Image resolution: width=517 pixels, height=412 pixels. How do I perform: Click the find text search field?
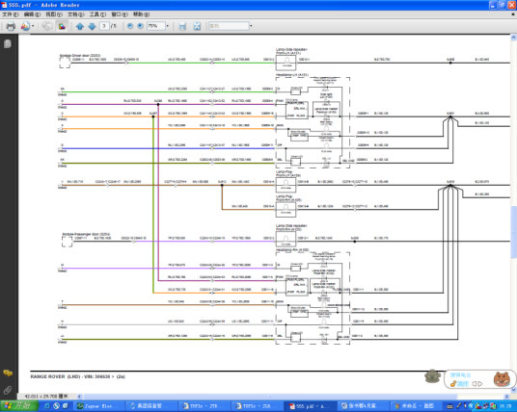(228, 26)
